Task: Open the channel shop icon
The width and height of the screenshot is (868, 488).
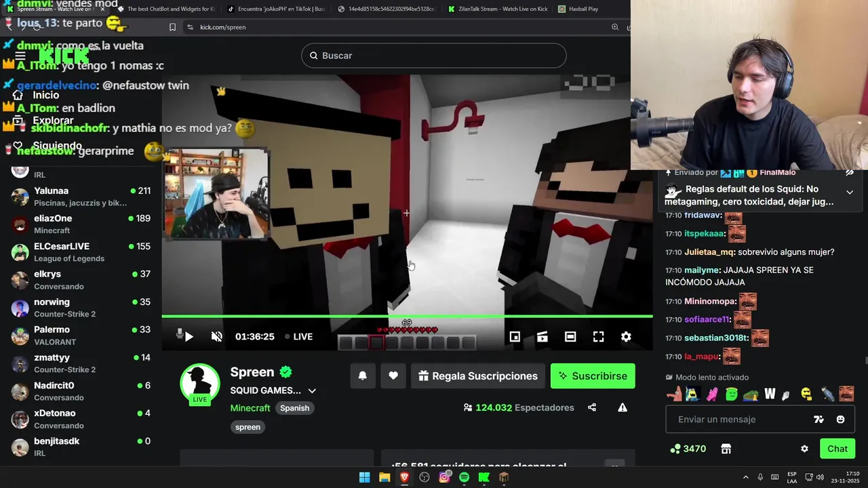Action: 726,449
